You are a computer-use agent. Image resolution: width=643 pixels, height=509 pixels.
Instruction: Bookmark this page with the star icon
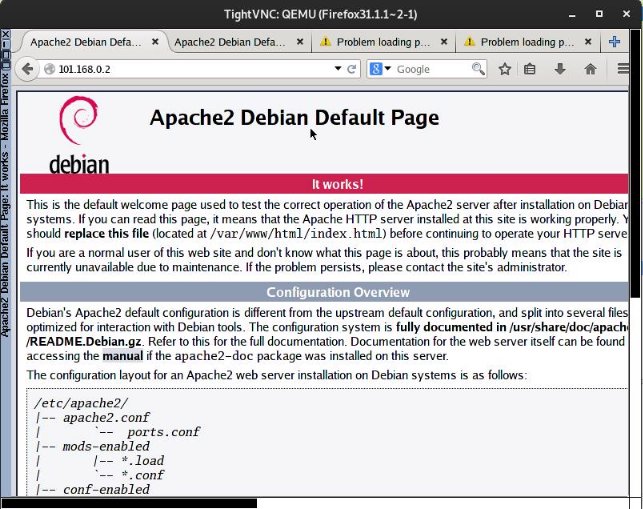[x=505, y=69]
